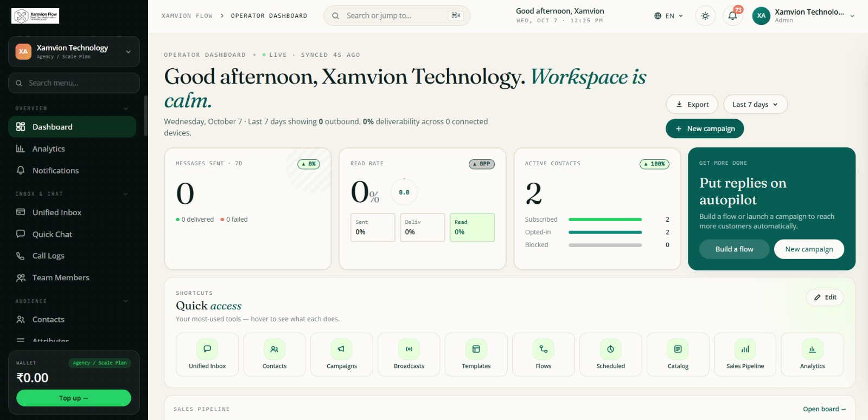Open the EN language selector

point(668,16)
